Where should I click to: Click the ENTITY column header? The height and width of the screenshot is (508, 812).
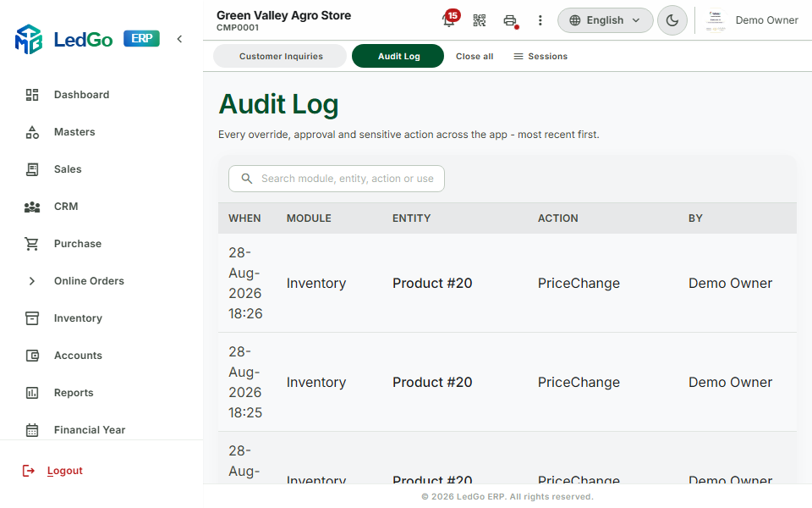click(412, 218)
